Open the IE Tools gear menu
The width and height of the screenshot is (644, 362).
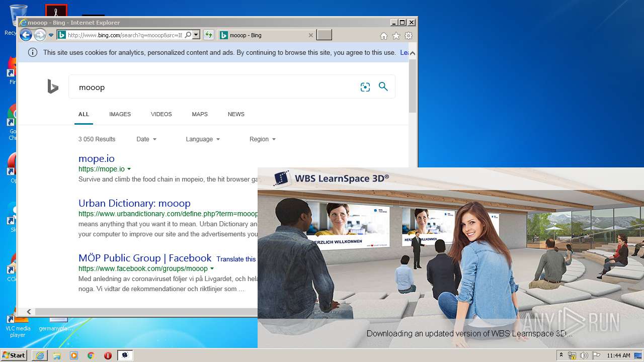[409, 36]
